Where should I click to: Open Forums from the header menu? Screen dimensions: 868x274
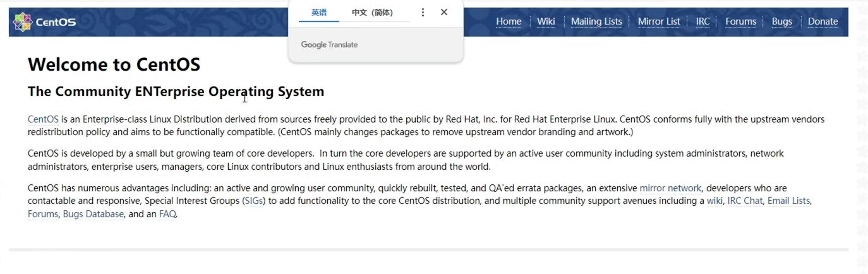[x=740, y=21]
